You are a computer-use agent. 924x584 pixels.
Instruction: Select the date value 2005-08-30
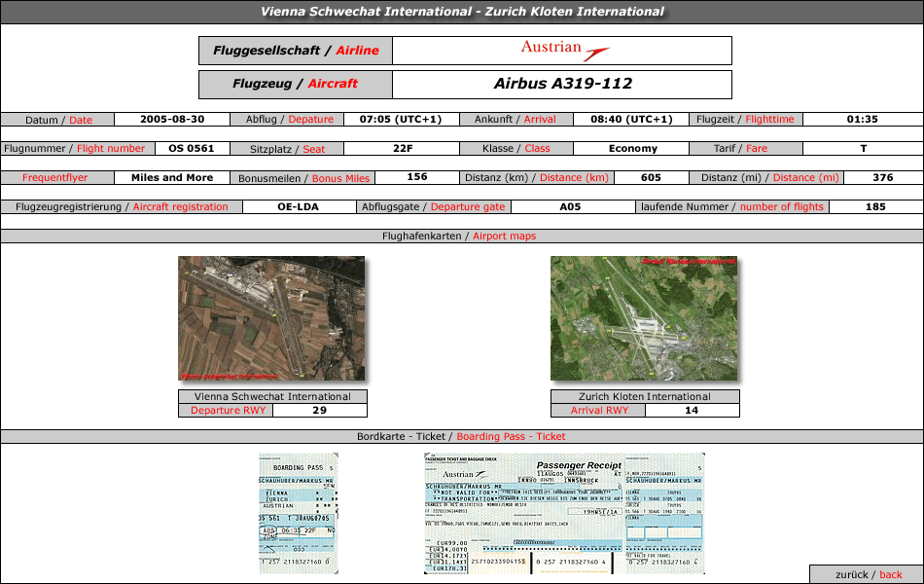[x=172, y=120]
